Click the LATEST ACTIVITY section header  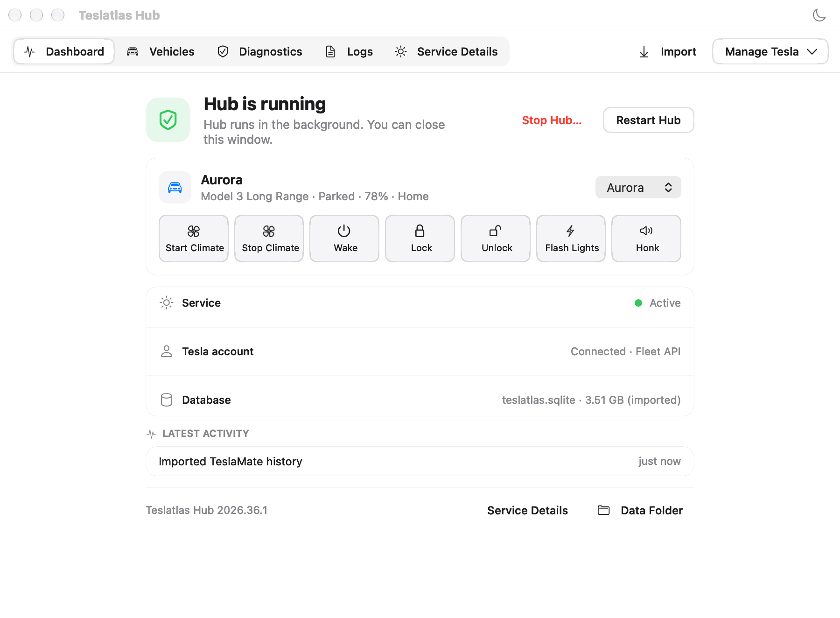[205, 434]
